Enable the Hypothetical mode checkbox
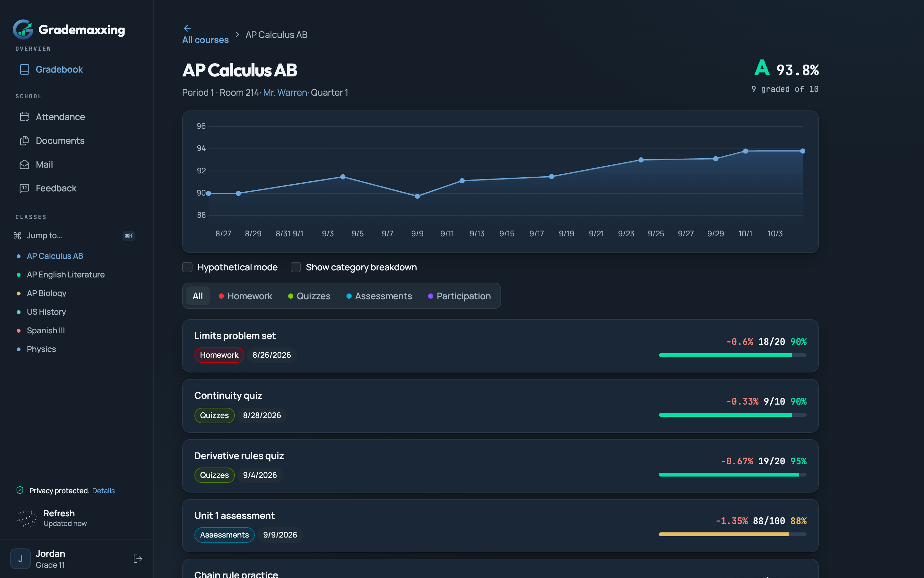 (x=187, y=267)
